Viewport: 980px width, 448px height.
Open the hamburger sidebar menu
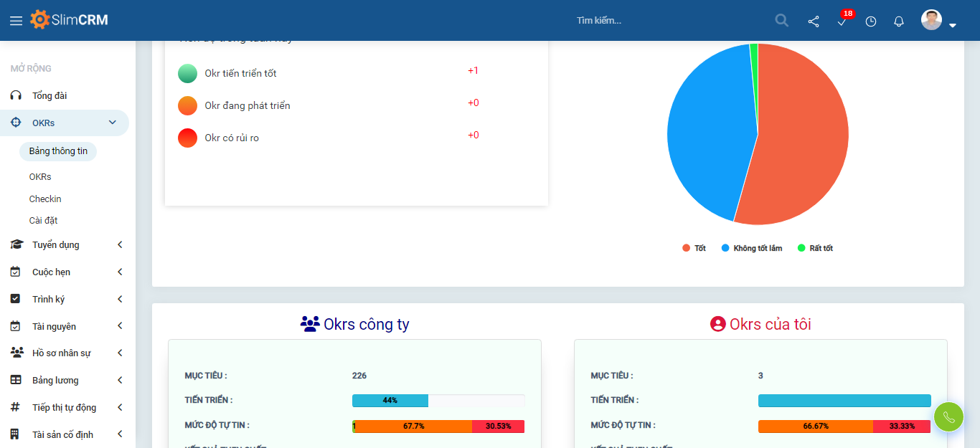pyautogui.click(x=16, y=21)
